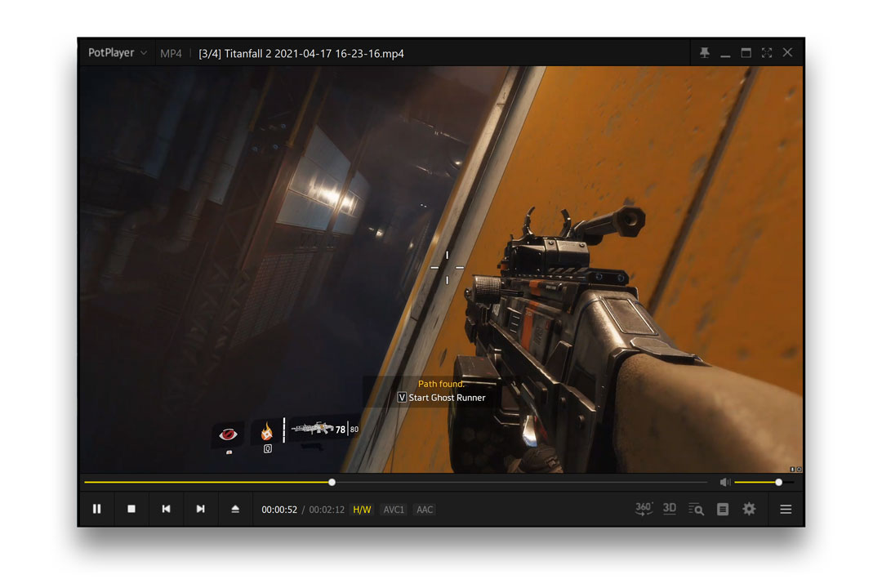Image resolution: width=882 pixels, height=588 pixels.
Task: Skip to the previous file
Action: click(166, 509)
